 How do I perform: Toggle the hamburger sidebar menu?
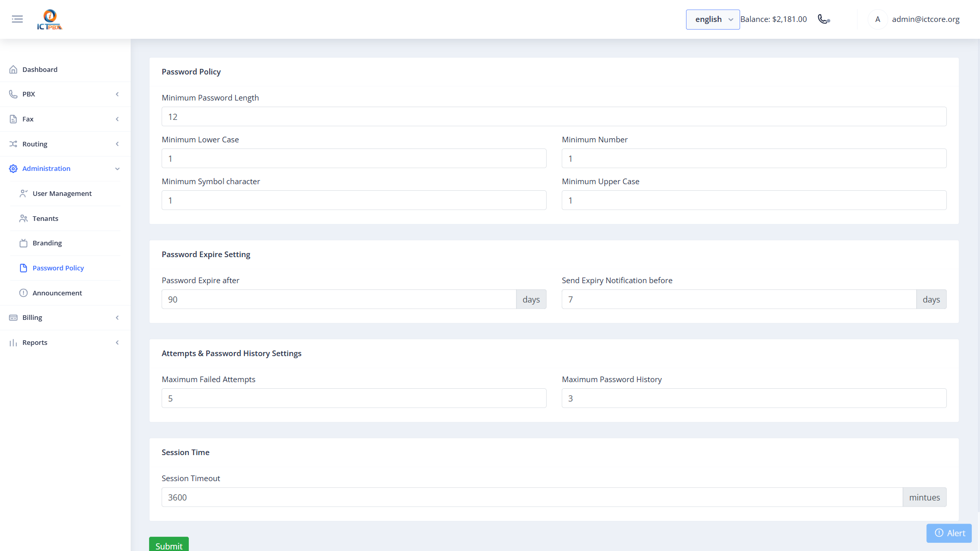17,19
